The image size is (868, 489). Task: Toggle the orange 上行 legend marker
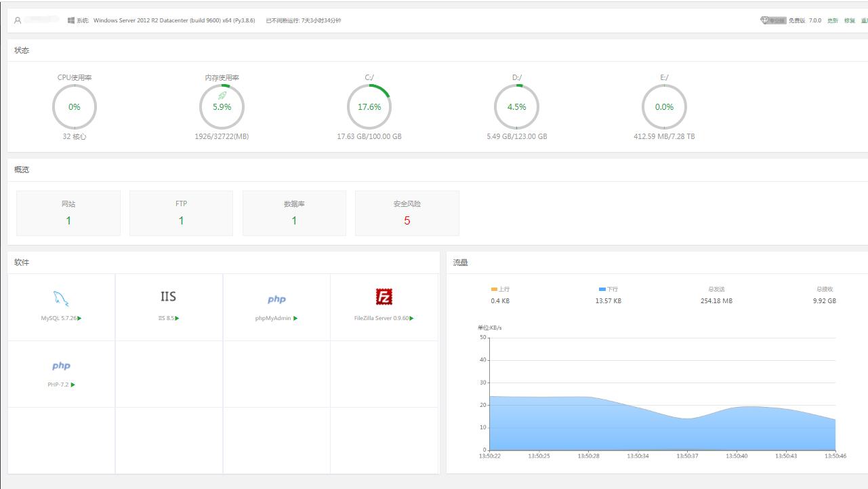point(494,289)
